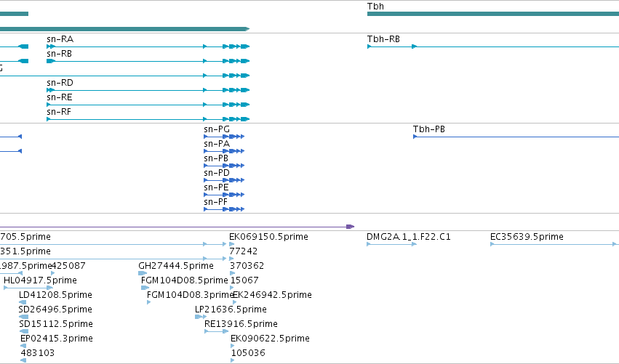Click the RE13916.5prime EST label
Viewport: 619px width, 364px height.
coord(241,324)
